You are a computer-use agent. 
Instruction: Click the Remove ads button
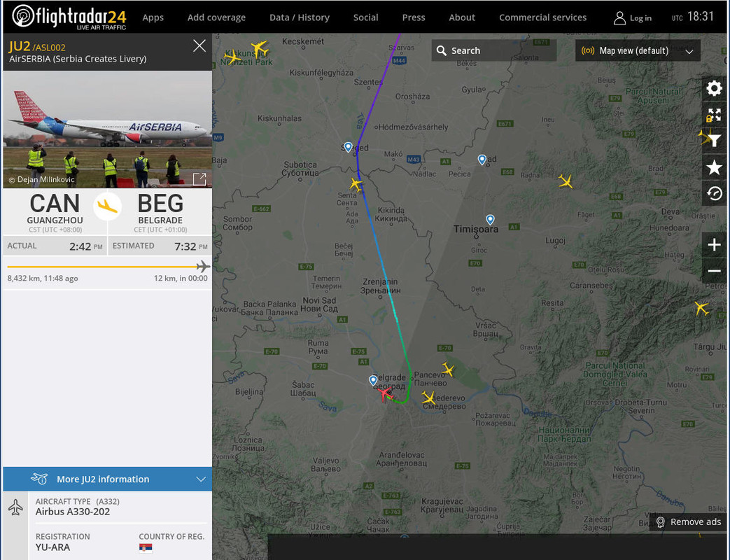[689, 521]
